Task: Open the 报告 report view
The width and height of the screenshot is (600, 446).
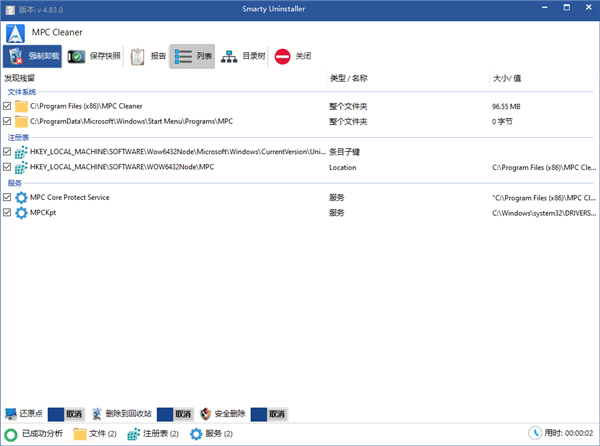Action: click(138, 57)
